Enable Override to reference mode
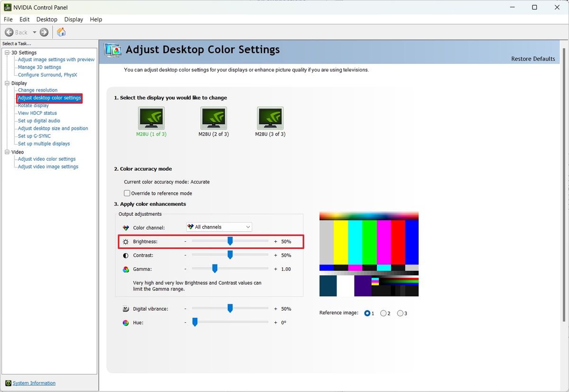Image resolution: width=569 pixels, height=392 pixels. 127,193
